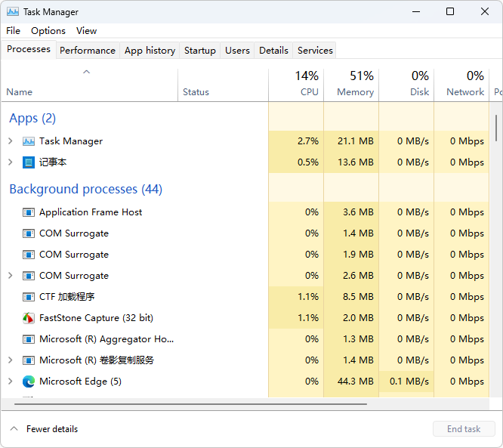Sort processes by Memory column header
503x448 pixels.
[x=351, y=85]
